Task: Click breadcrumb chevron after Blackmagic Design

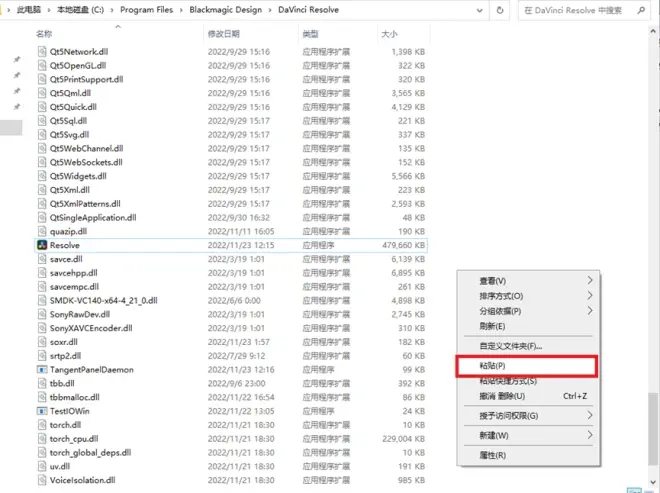Action: pyautogui.click(x=270, y=10)
